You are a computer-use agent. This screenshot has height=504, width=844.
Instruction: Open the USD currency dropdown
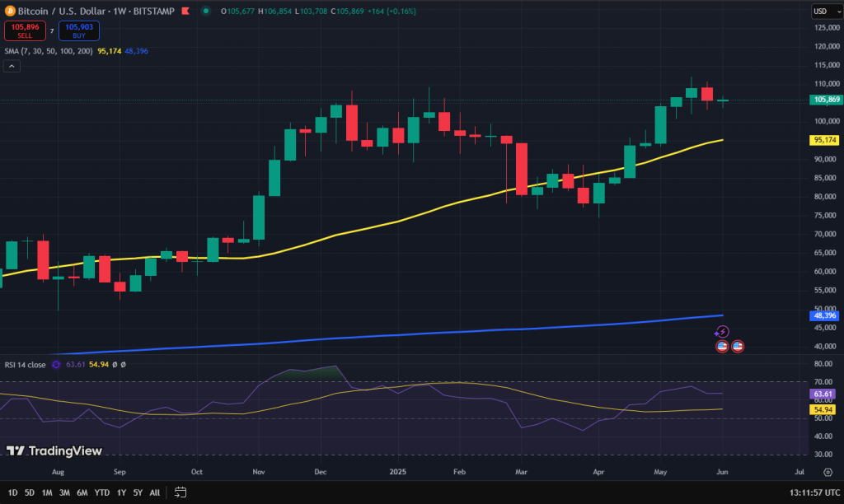826,11
